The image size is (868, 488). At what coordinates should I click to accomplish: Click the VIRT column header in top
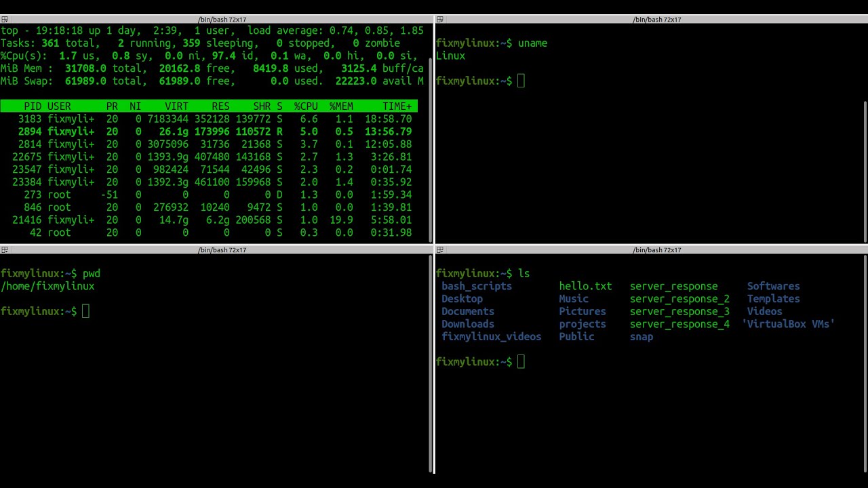[176, 106]
